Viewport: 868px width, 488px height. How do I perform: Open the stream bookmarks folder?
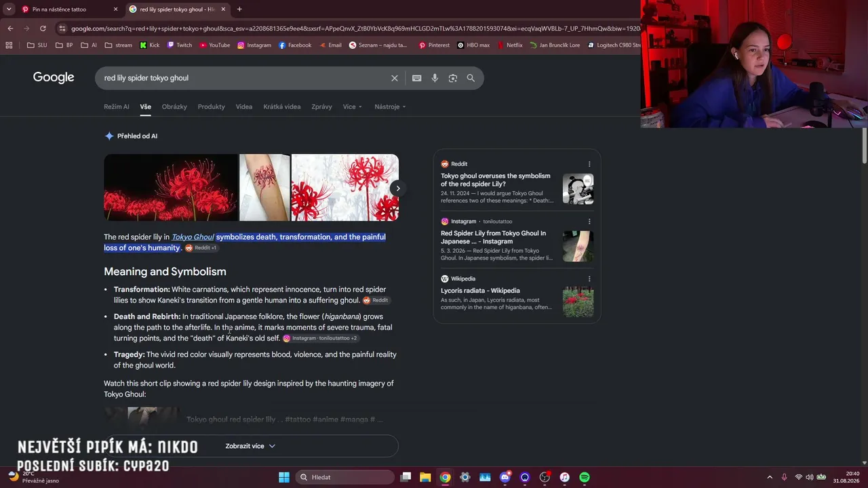pyautogui.click(x=119, y=45)
